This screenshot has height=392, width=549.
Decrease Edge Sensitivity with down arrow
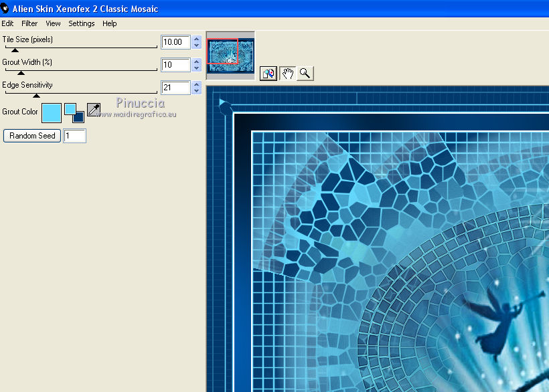pyautogui.click(x=197, y=91)
